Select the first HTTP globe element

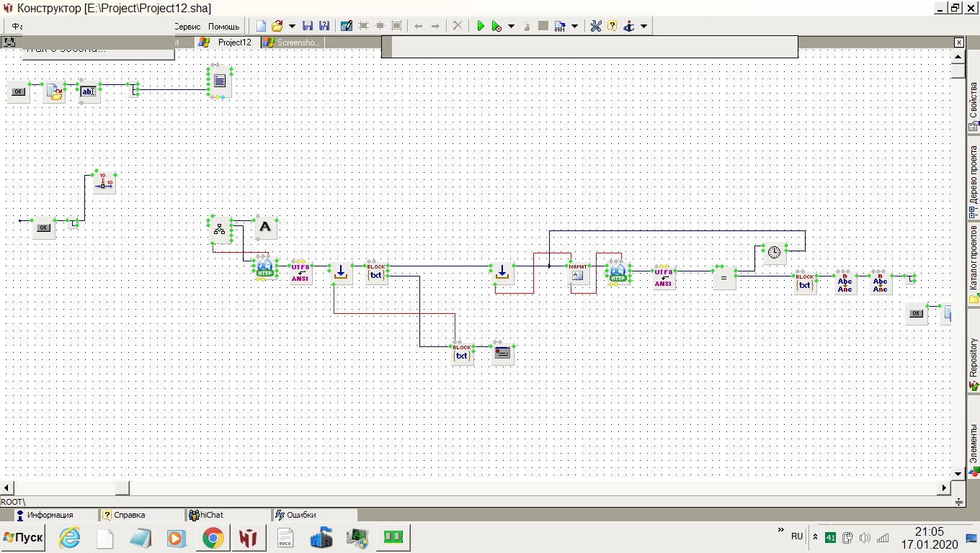coord(265,269)
